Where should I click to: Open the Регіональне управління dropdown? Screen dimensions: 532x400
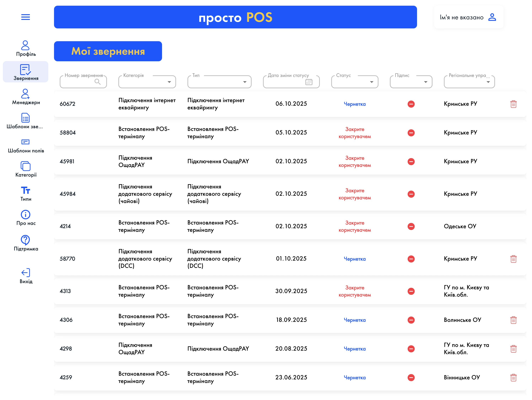coord(488,82)
